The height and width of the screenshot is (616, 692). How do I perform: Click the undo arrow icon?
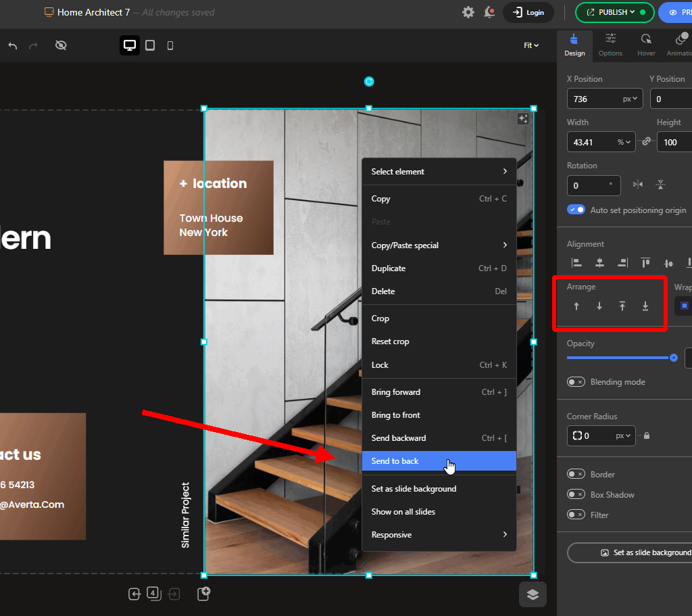click(x=13, y=45)
